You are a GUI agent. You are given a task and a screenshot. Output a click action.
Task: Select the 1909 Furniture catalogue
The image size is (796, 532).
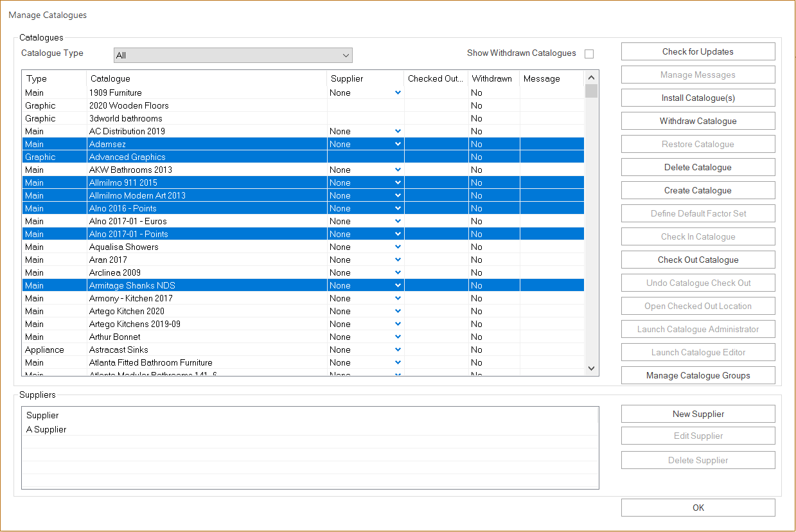[303, 93]
